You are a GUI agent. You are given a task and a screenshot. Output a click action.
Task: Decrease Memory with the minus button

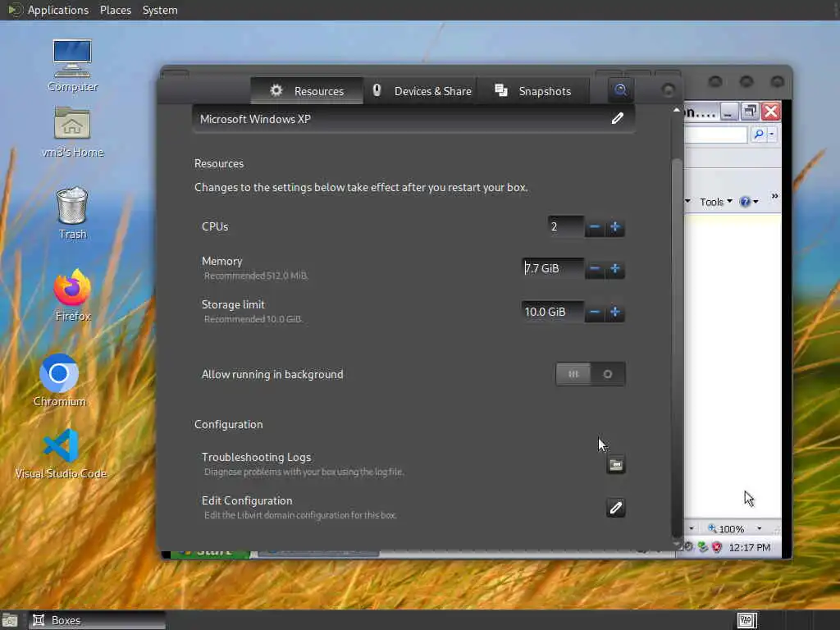pos(594,268)
